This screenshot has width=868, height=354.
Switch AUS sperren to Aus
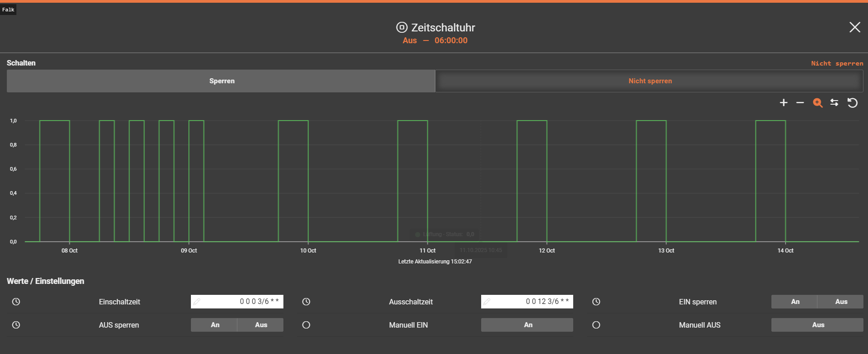(x=261, y=325)
